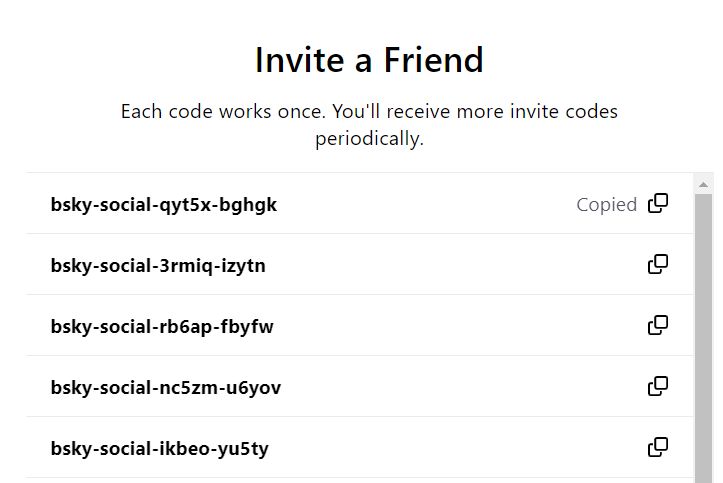Click empty row space right of bsky-social-3rmiq-izytn

point(450,266)
